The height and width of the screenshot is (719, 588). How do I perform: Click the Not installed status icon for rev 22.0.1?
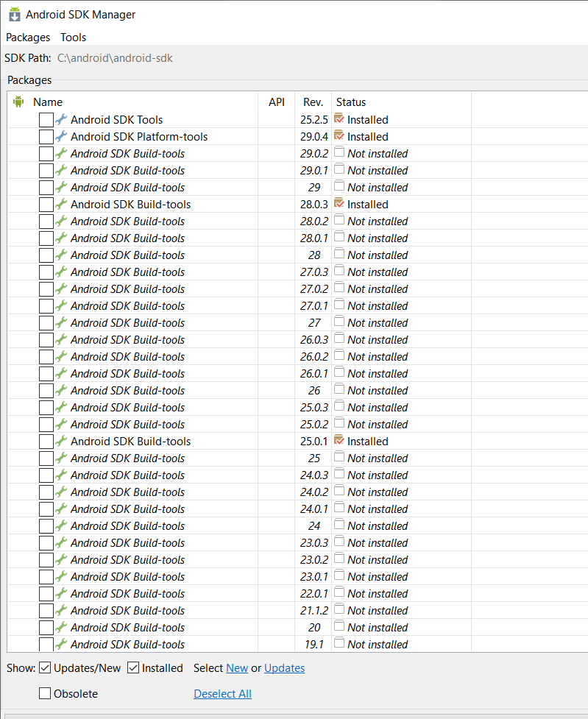coord(339,592)
